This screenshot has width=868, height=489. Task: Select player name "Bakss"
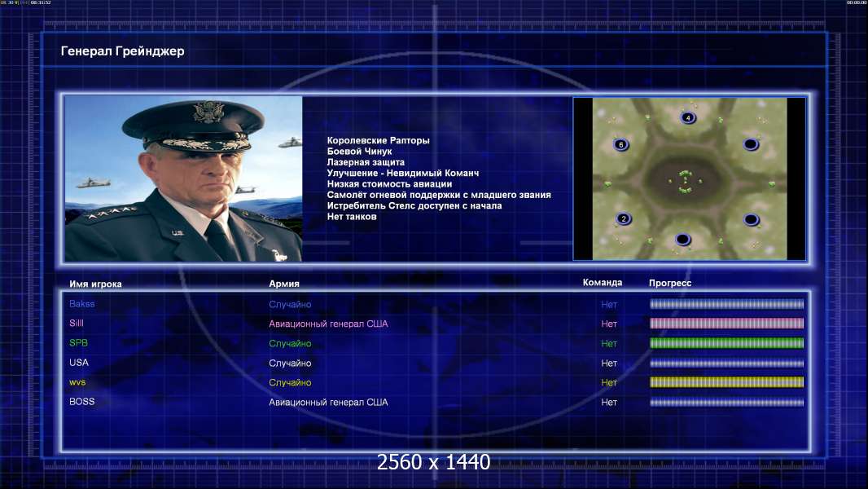coord(82,304)
